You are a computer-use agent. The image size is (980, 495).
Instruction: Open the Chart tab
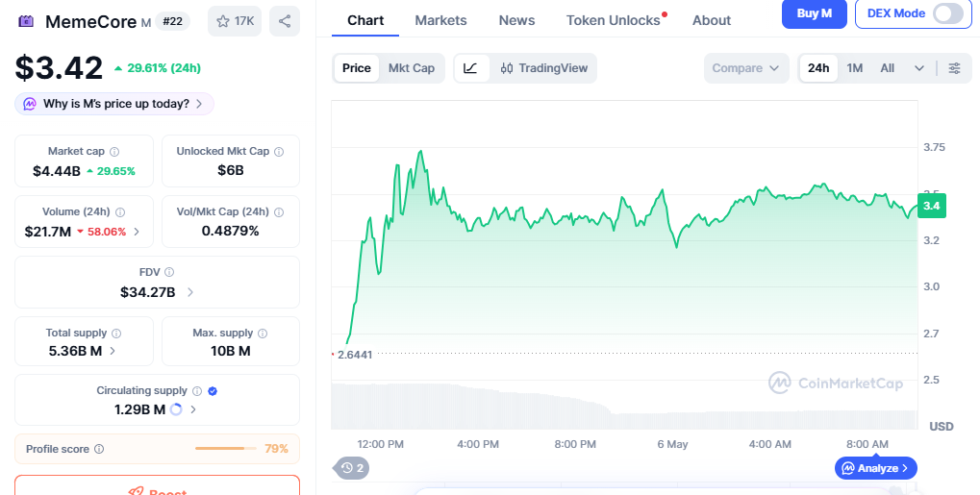point(365,20)
